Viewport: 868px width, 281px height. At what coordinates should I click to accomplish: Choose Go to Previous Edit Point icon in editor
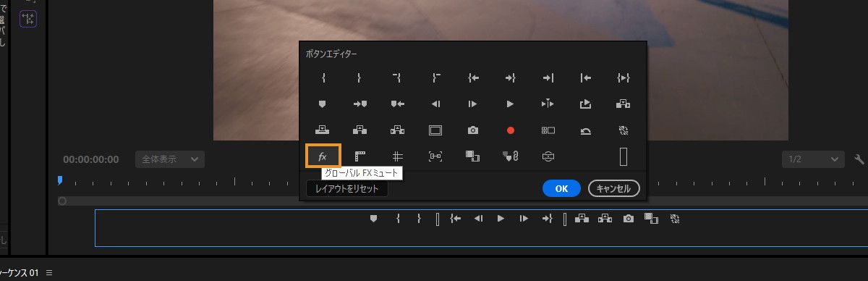586,77
